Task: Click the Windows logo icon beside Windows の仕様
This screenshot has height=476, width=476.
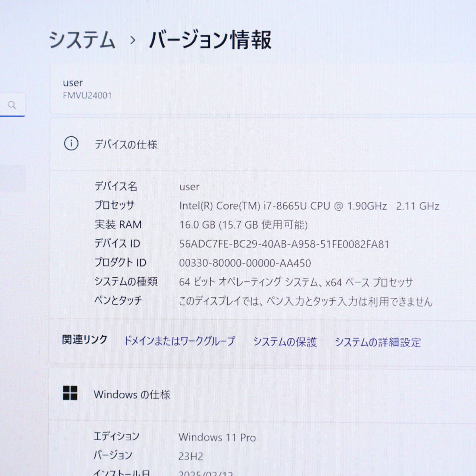Action: [70, 393]
